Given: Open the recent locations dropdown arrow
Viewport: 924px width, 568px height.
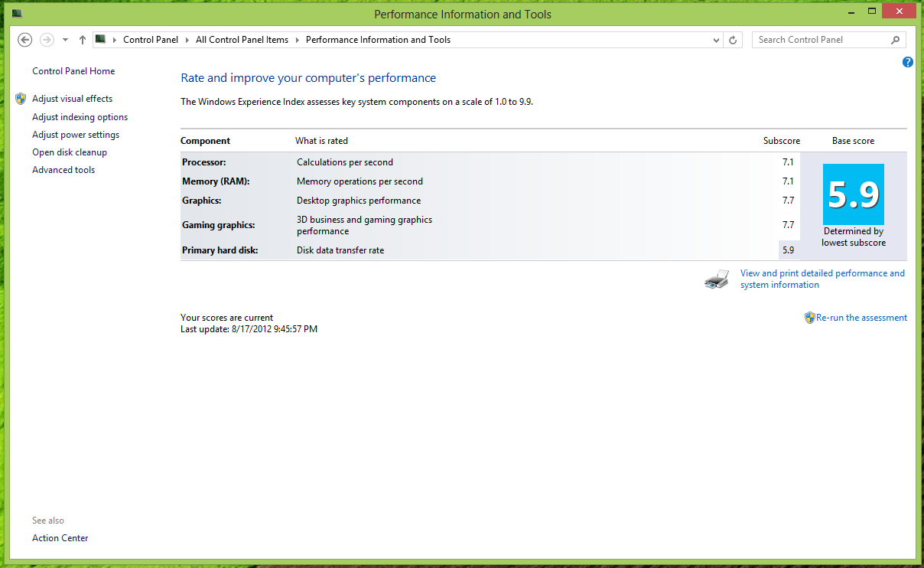Looking at the screenshot, I should point(65,40).
